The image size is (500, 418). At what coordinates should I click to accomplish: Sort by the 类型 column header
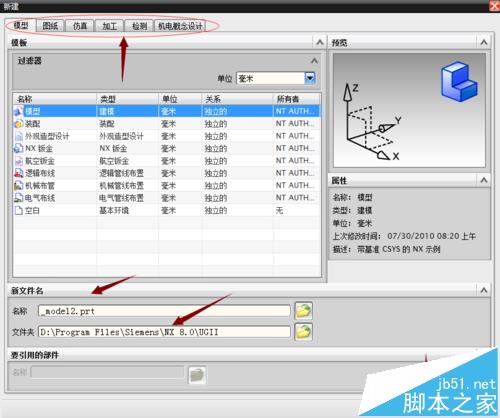point(127,99)
